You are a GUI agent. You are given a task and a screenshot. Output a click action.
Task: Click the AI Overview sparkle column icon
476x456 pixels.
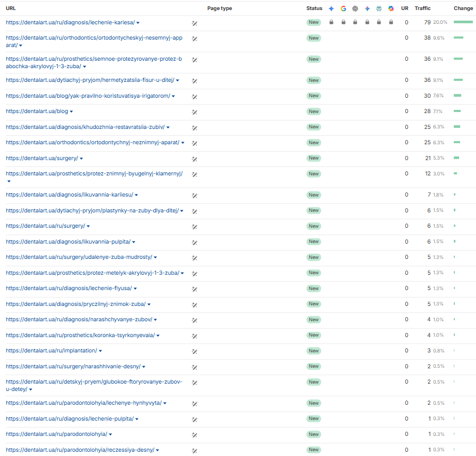click(331, 8)
